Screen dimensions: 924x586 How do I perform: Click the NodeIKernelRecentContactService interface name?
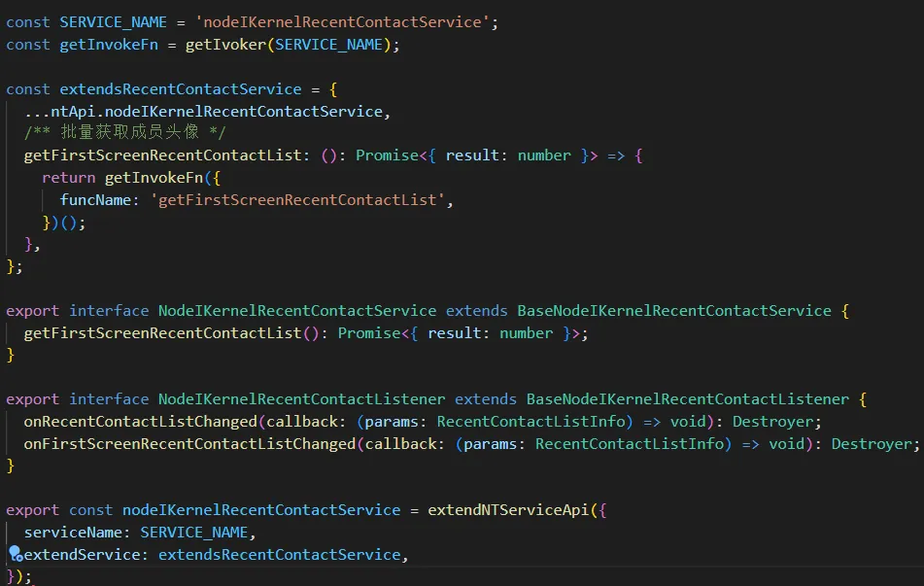(x=296, y=311)
